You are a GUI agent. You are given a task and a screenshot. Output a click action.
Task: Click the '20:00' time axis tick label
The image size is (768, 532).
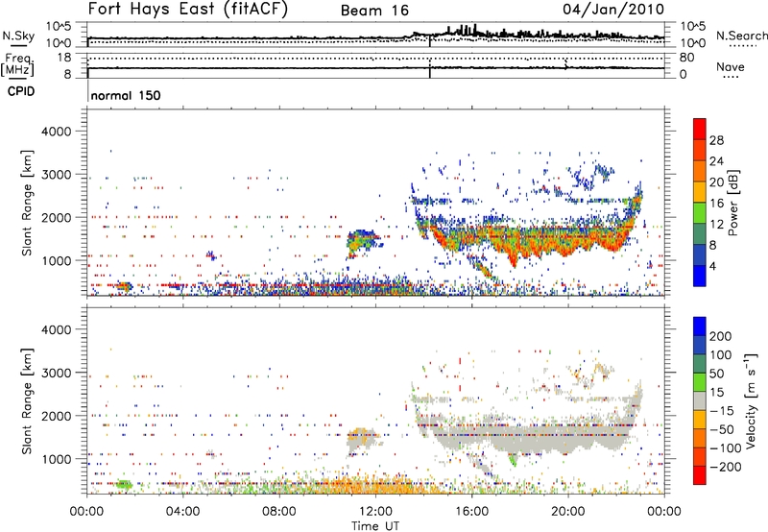(568, 512)
